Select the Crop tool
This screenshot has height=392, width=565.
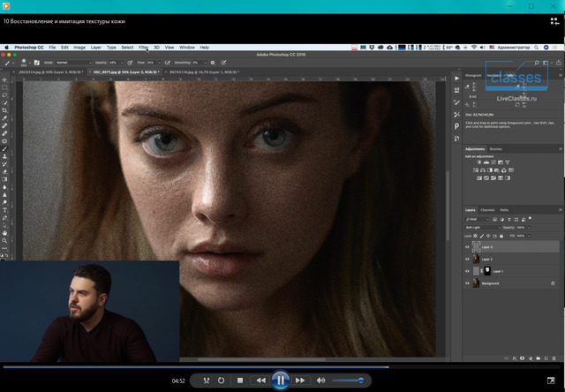[x=5, y=109]
